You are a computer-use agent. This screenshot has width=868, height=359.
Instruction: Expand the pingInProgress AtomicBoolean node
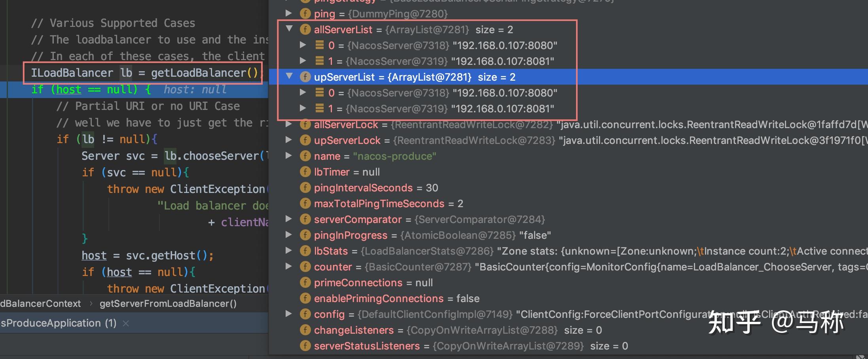click(x=289, y=235)
